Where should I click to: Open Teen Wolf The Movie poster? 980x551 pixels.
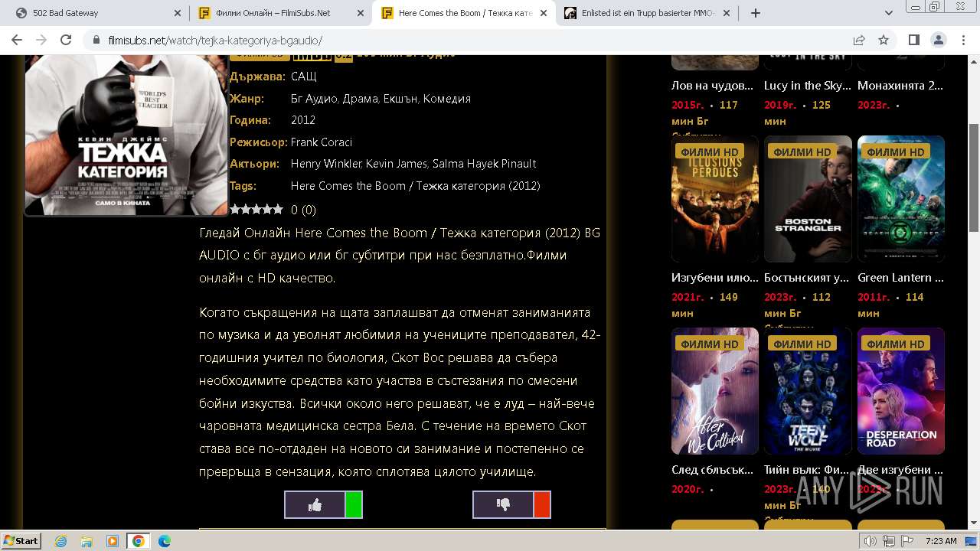(x=808, y=391)
